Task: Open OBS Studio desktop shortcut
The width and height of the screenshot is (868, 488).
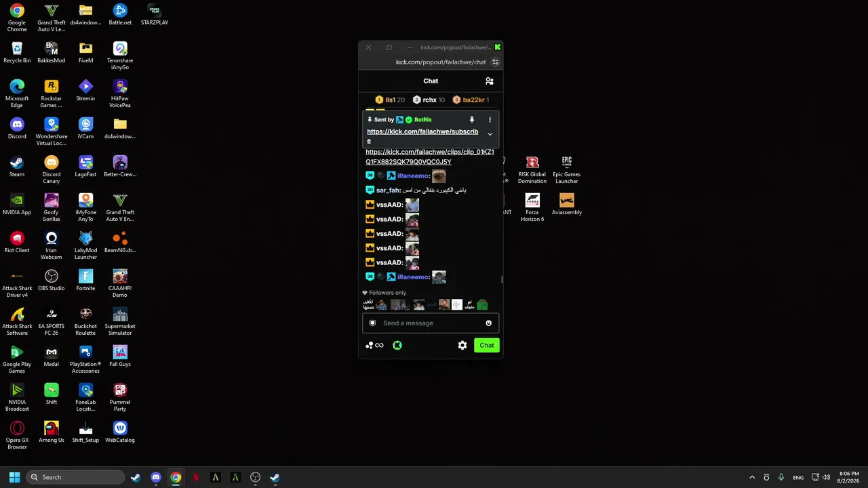Action: click(52, 281)
